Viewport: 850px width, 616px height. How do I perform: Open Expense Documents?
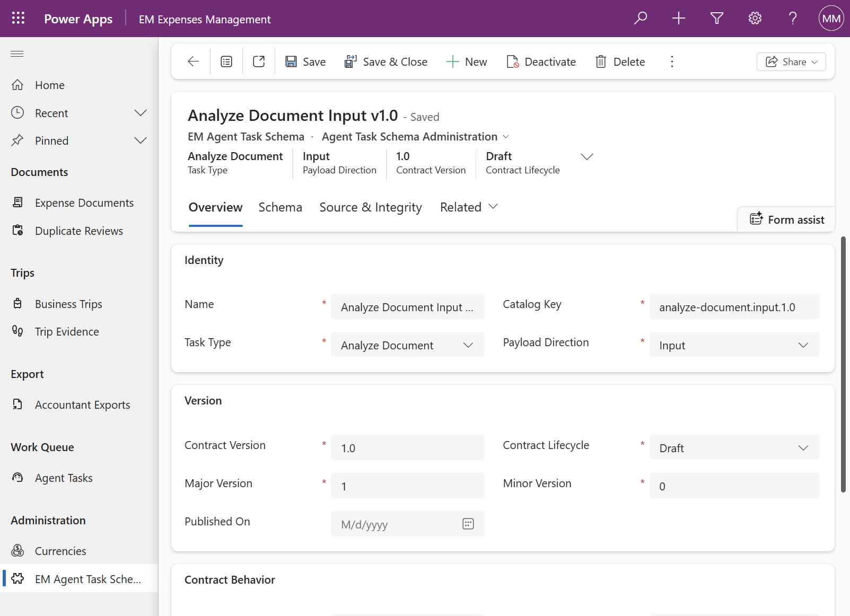[79, 203]
